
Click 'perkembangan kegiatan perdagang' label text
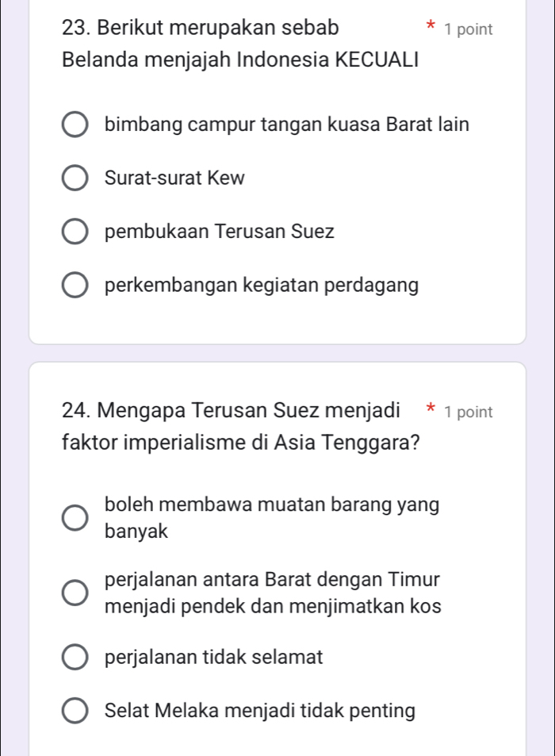(262, 286)
